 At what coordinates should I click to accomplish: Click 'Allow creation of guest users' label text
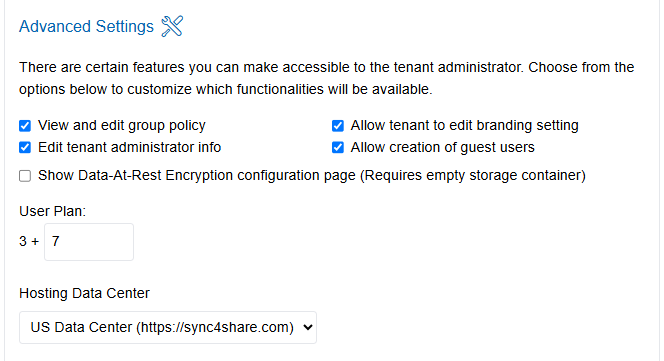point(443,147)
